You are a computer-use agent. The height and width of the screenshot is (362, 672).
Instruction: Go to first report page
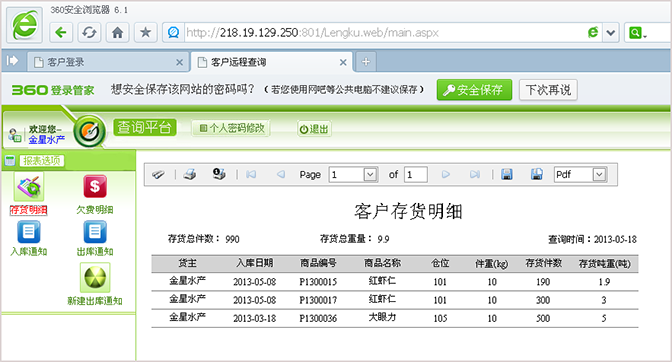point(251,174)
